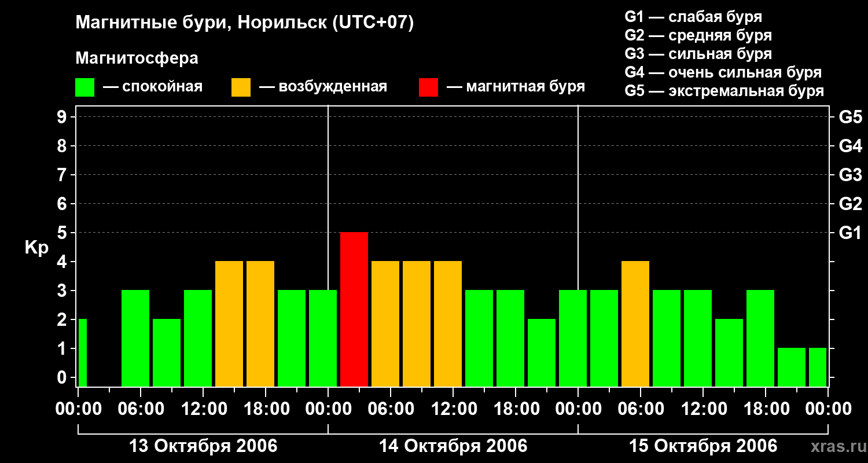Select the lone orange bar on 15 October
Image resolution: width=868 pixels, height=463 pixels.
[x=635, y=324]
